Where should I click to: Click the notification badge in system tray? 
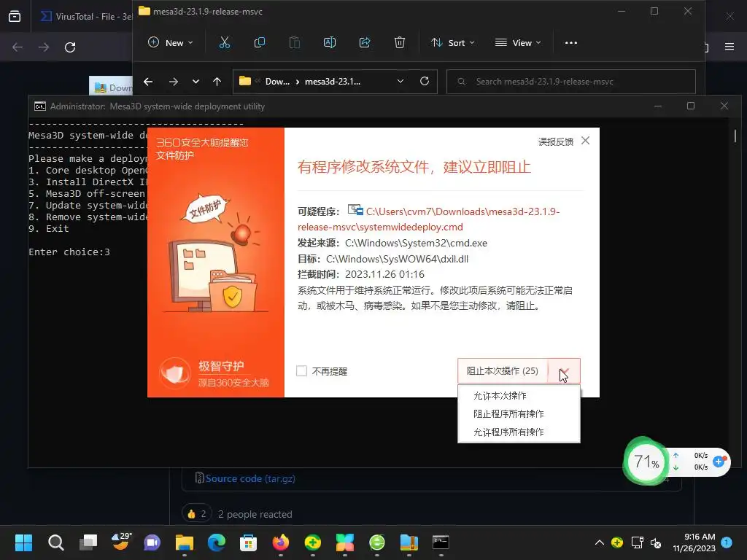[727, 542]
